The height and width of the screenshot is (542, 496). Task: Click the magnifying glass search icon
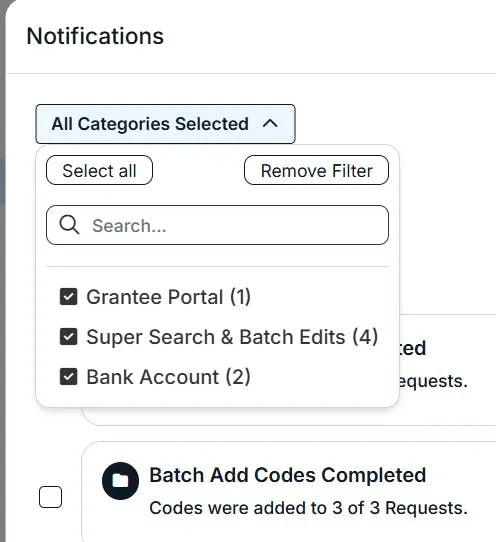[x=69, y=225]
